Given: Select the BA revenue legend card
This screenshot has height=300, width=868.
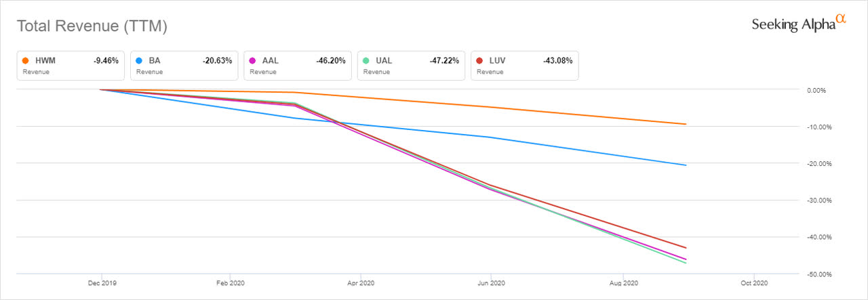Looking at the screenshot, I should click(184, 66).
